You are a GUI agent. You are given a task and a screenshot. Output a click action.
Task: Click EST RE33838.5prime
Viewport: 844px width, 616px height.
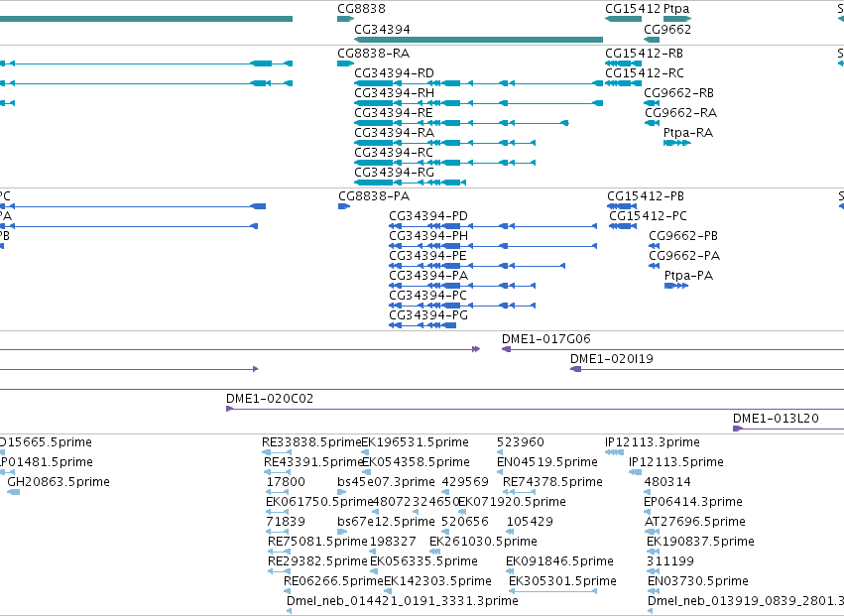[311, 442]
